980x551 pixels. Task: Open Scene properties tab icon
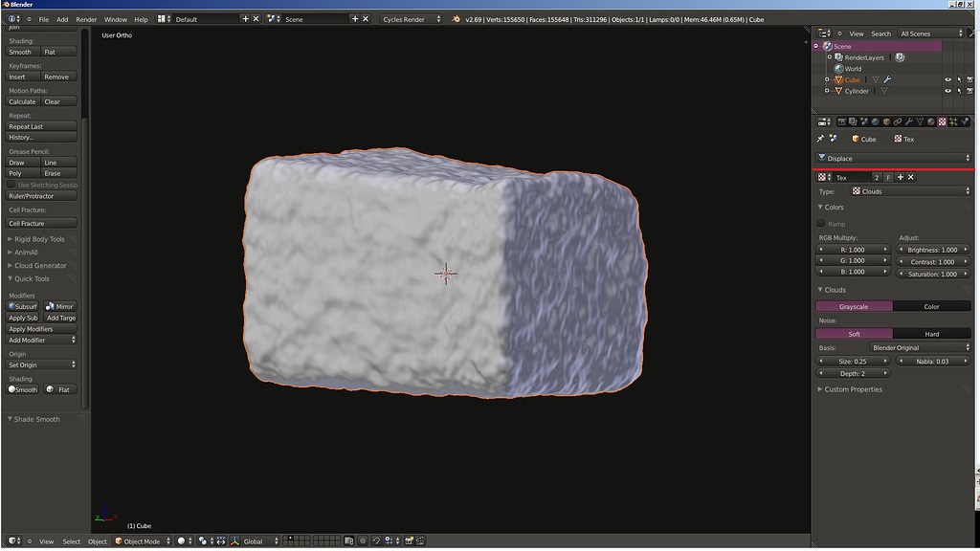864,121
